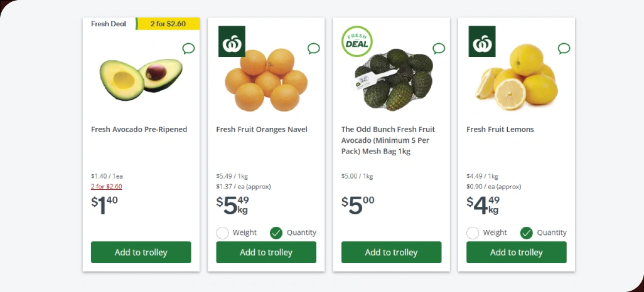Viewport: 644px width, 292px height.
Task: Click the halved avocado product image
Action: coord(141,76)
